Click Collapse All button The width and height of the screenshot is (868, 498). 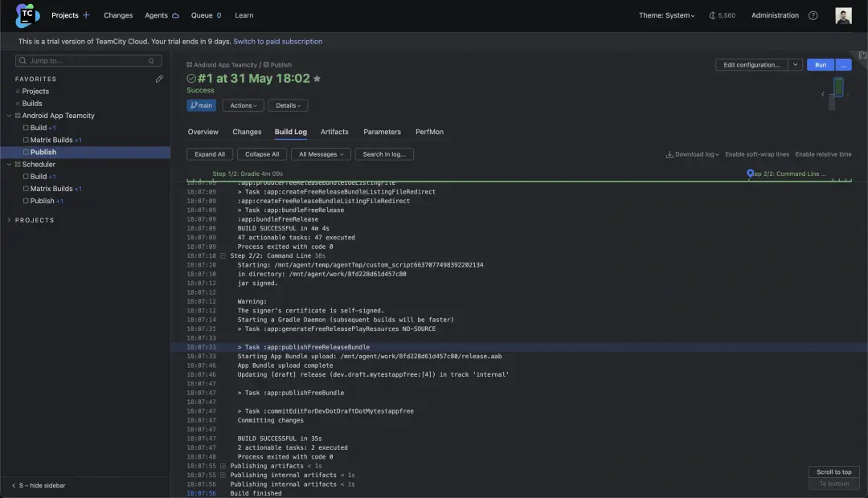[262, 154]
